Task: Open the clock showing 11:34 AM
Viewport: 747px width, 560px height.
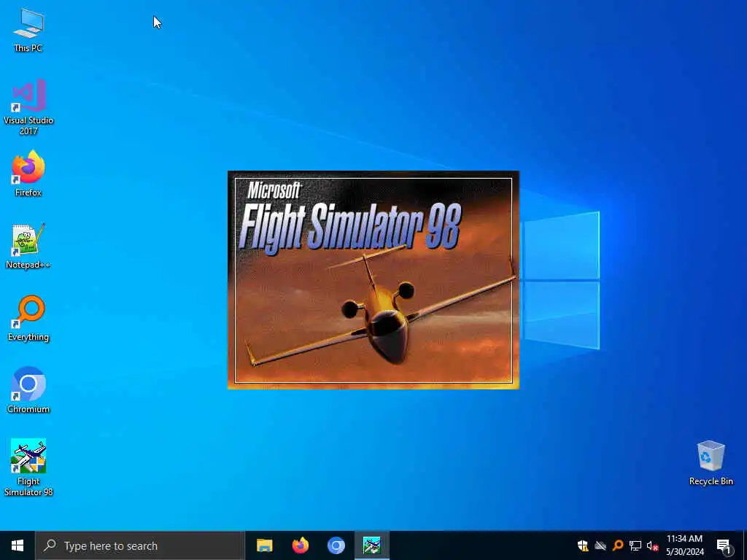Action: [684, 545]
